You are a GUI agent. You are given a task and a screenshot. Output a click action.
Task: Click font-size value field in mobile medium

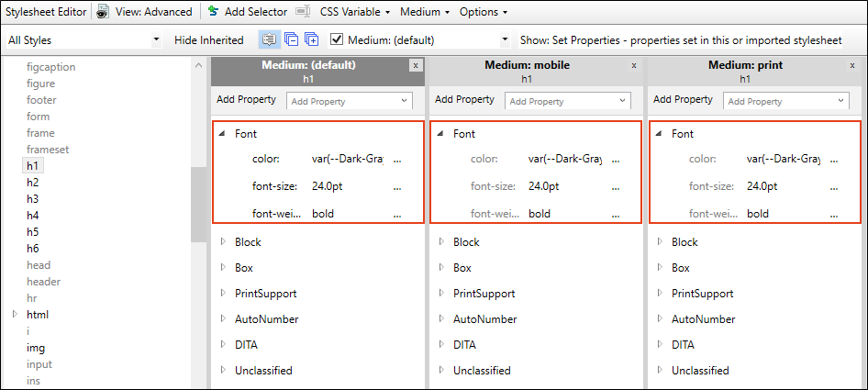coord(566,186)
